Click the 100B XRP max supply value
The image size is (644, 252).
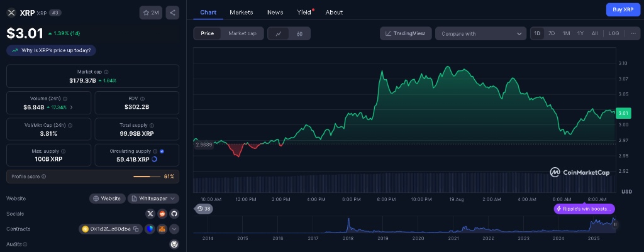[48, 159]
